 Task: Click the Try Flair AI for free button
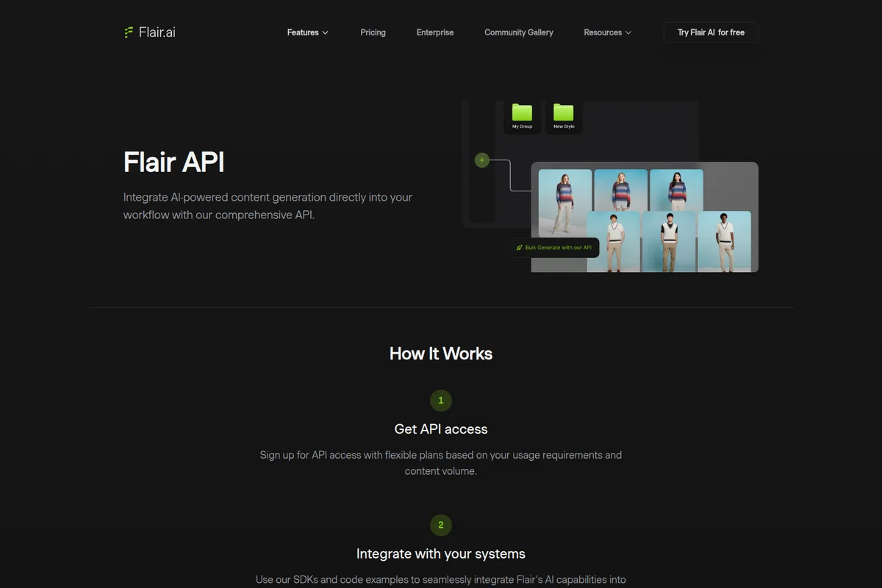(710, 32)
